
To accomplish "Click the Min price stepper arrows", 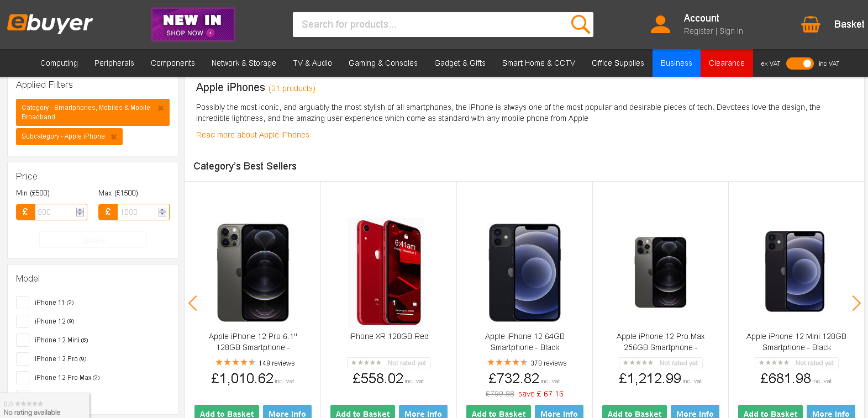I will pos(80,212).
